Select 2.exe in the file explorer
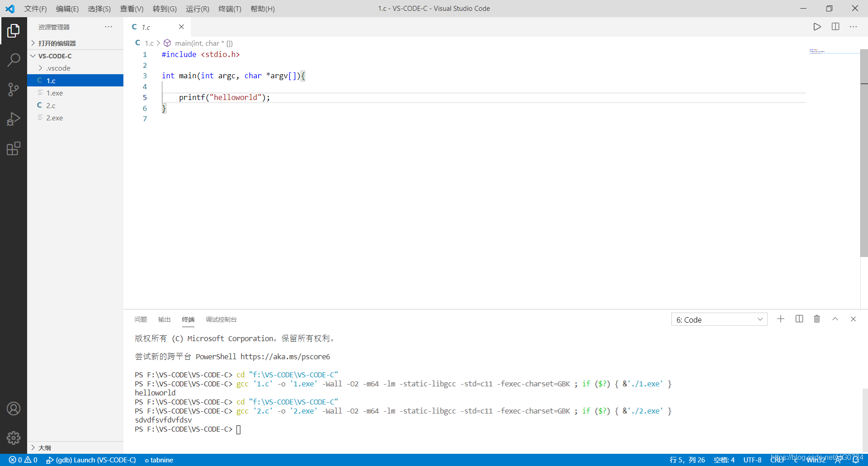868x466 pixels. pos(75,118)
